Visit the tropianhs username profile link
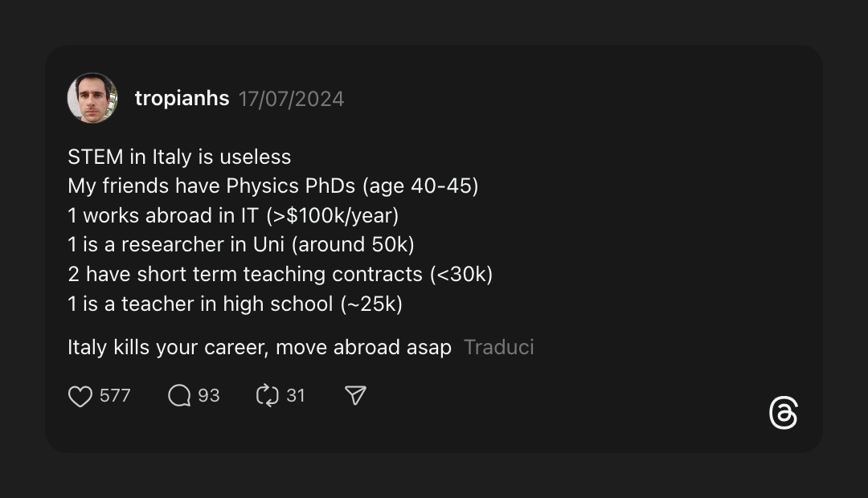The height and width of the screenshot is (498, 868). (182, 99)
